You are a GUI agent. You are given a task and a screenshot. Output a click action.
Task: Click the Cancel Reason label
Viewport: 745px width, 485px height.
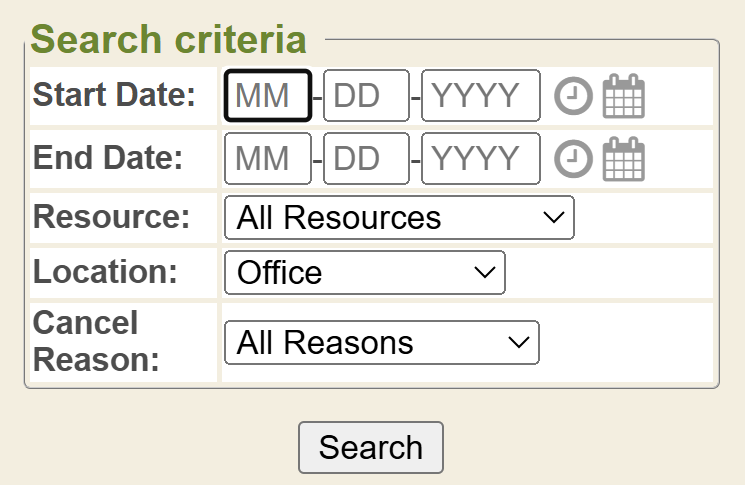(96, 341)
